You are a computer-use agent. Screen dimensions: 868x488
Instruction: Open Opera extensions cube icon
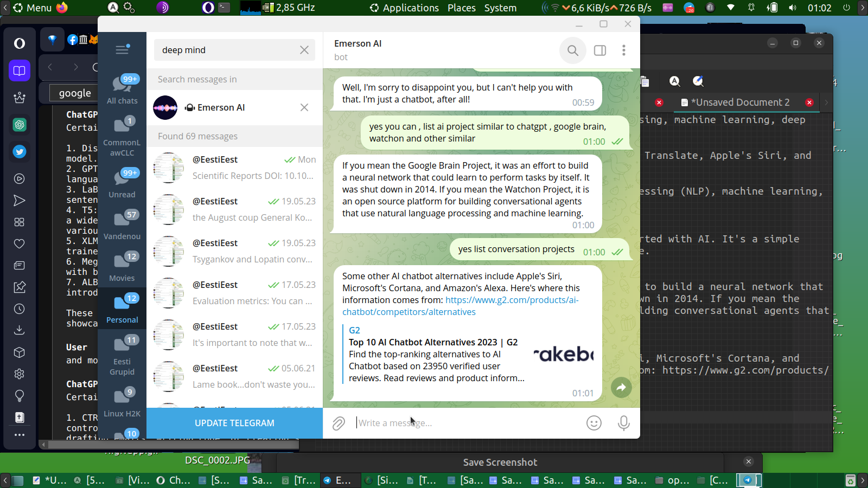(x=20, y=352)
